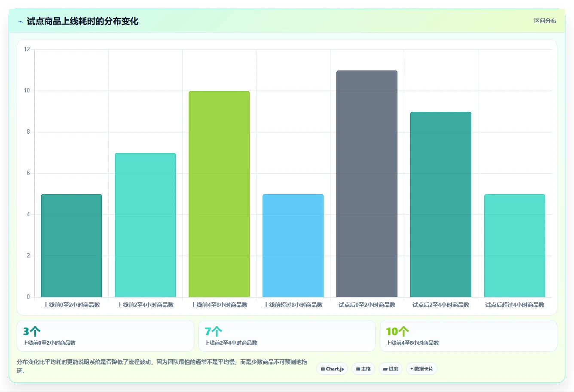
Task: Select the Chart.js tag chip
Action: click(x=332, y=369)
